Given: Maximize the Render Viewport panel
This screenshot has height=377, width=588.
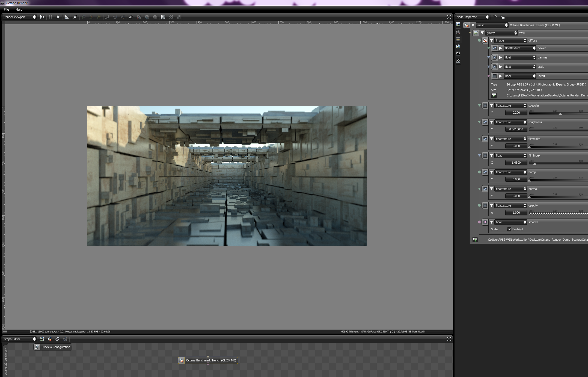Looking at the screenshot, I should pyautogui.click(x=449, y=17).
